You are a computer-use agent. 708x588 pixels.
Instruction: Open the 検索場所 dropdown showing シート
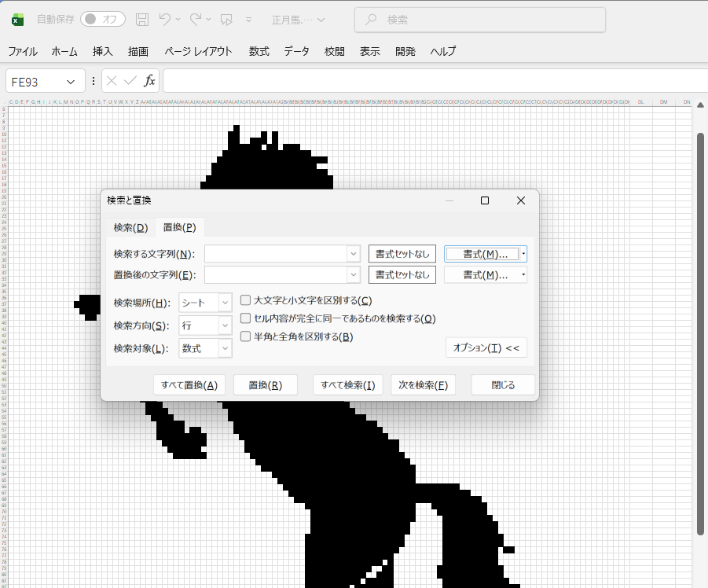pyautogui.click(x=205, y=303)
